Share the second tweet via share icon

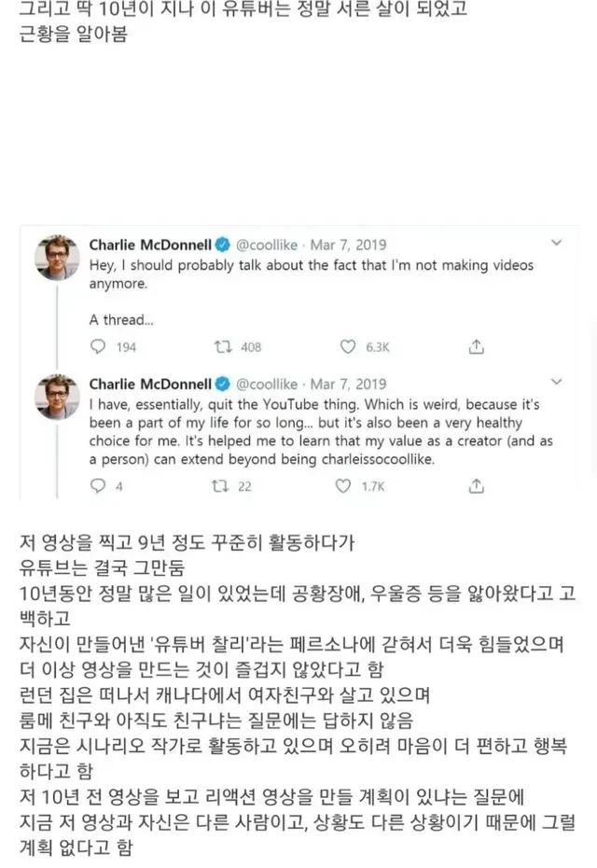(x=476, y=485)
